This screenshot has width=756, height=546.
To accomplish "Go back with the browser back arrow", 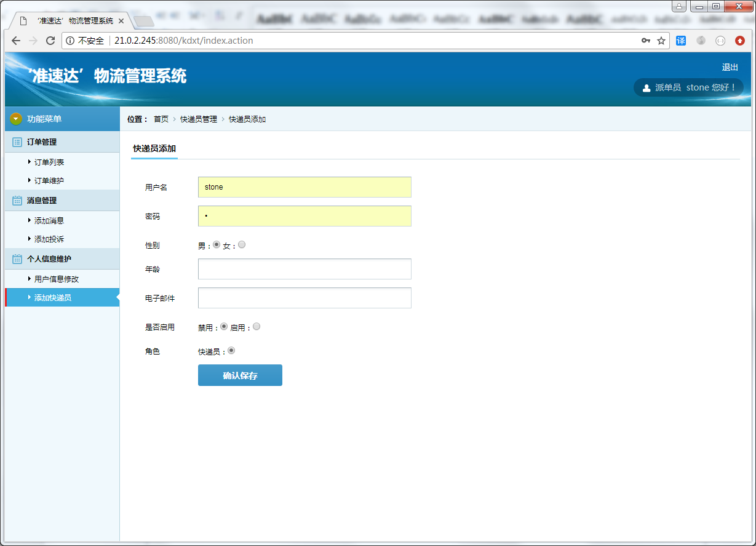I will point(16,41).
